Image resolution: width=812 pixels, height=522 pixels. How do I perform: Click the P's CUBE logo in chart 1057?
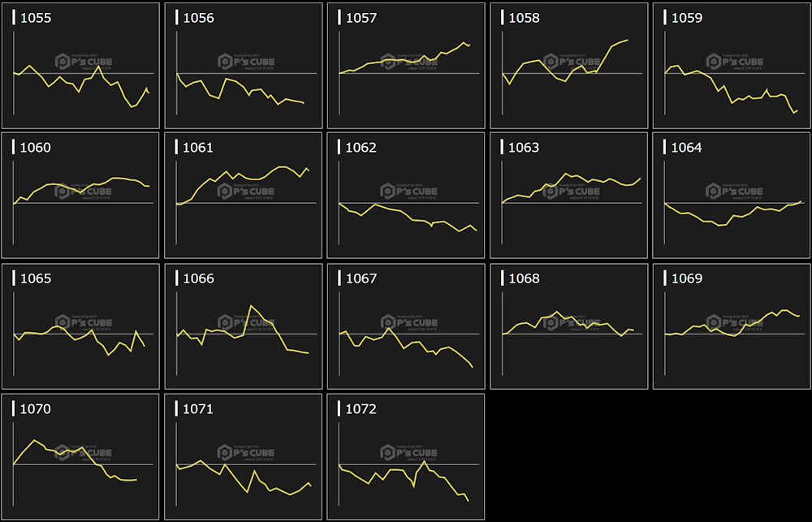pyautogui.click(x=409, y=62)
